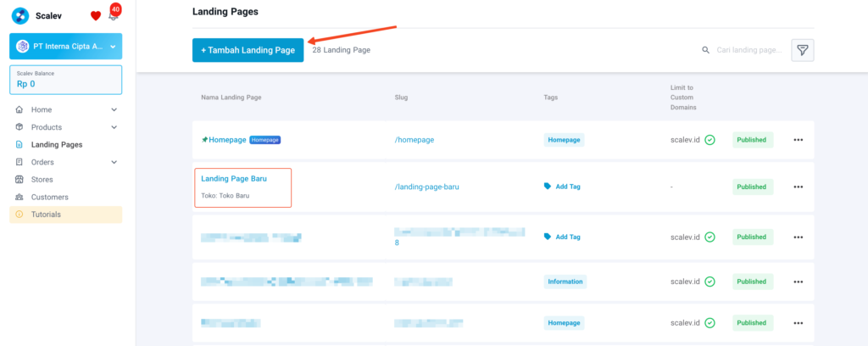
Task: Click the pin icon beside Homepage
Action: 204,140
